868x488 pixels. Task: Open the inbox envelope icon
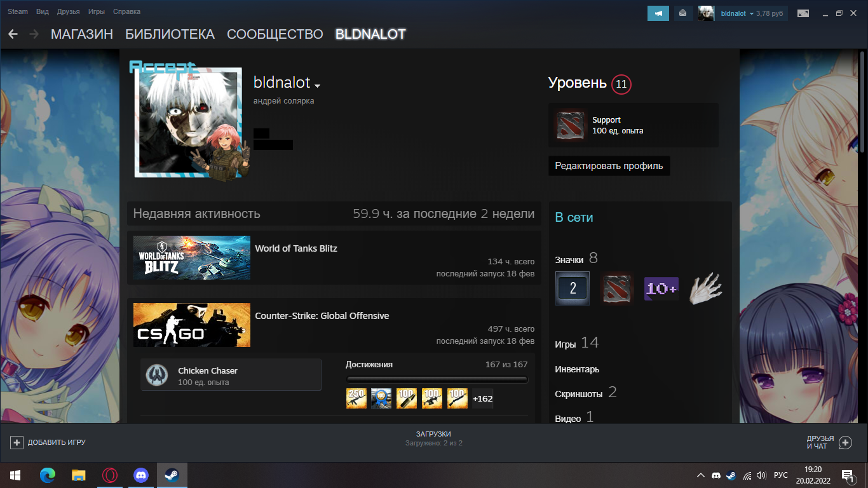click(683, 13)
